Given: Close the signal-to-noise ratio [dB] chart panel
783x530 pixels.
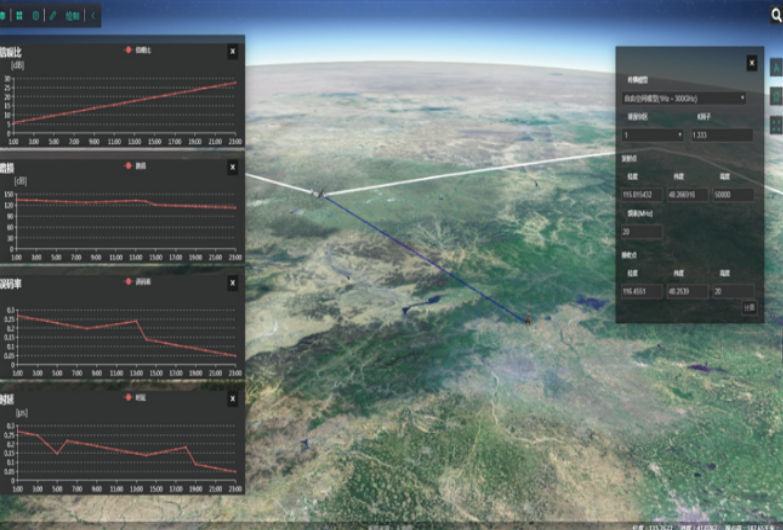Looking at the screenshot, I should pos(233,51).
